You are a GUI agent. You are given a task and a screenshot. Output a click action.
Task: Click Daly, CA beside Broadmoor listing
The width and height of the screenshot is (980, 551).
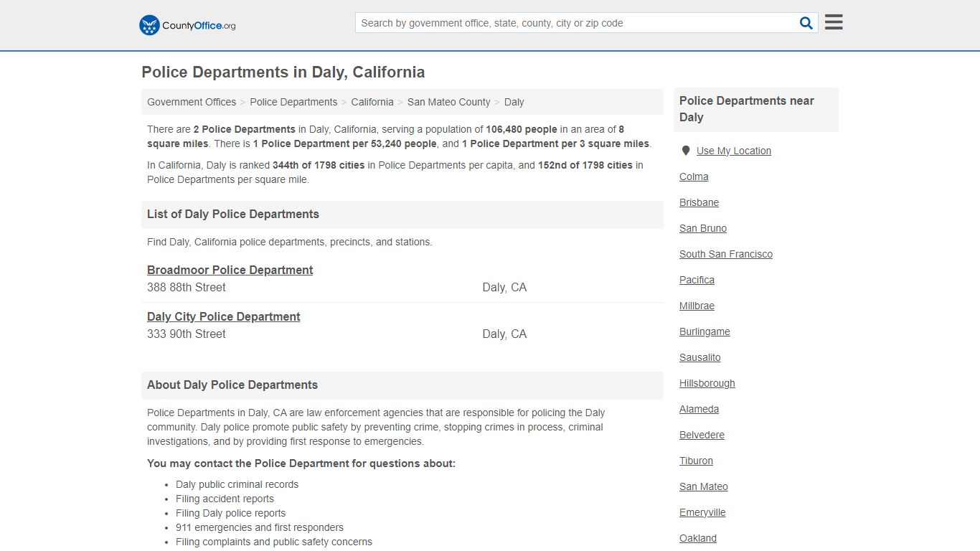click(504, 287)
